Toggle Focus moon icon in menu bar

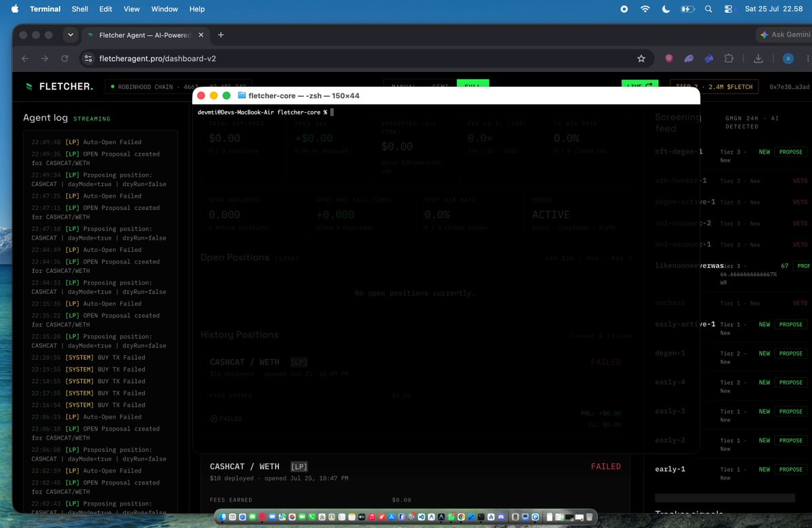[x=666, y=9]
